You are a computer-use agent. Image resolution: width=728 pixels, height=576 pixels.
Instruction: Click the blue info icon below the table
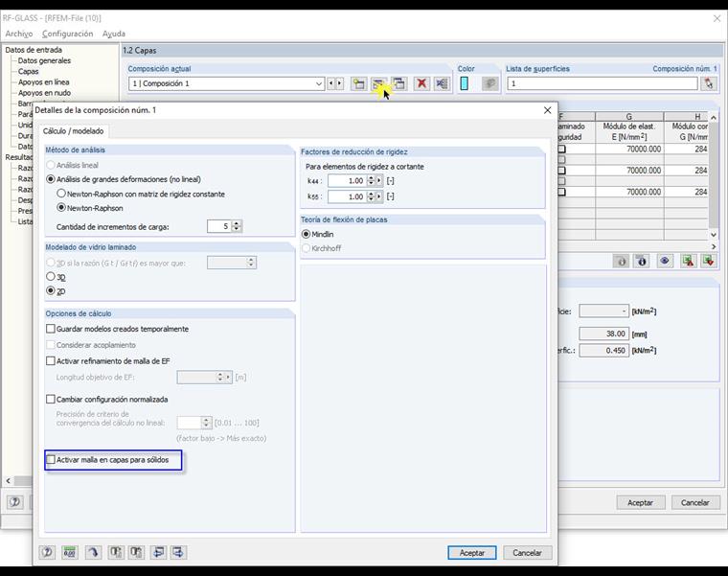[642, 261]
